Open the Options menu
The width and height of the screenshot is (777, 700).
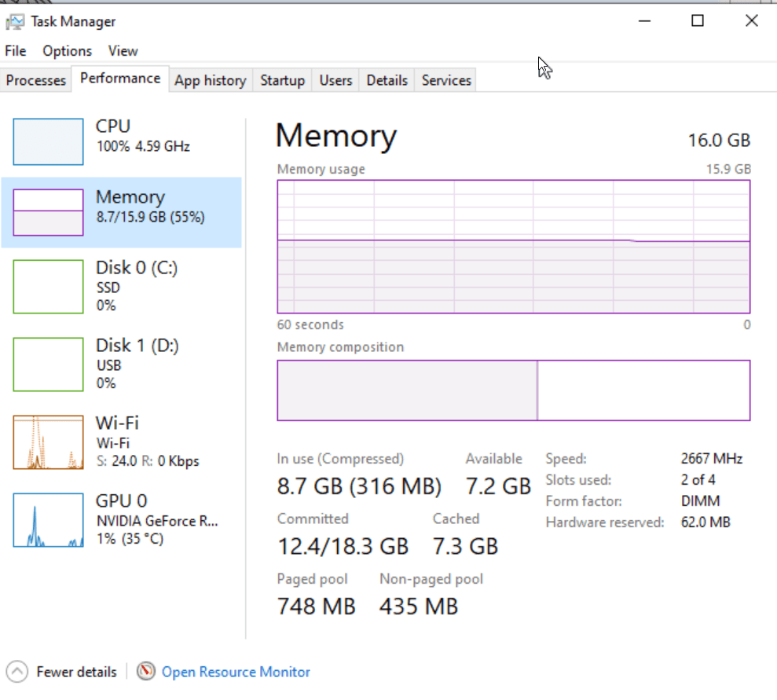tap(67, 51)
